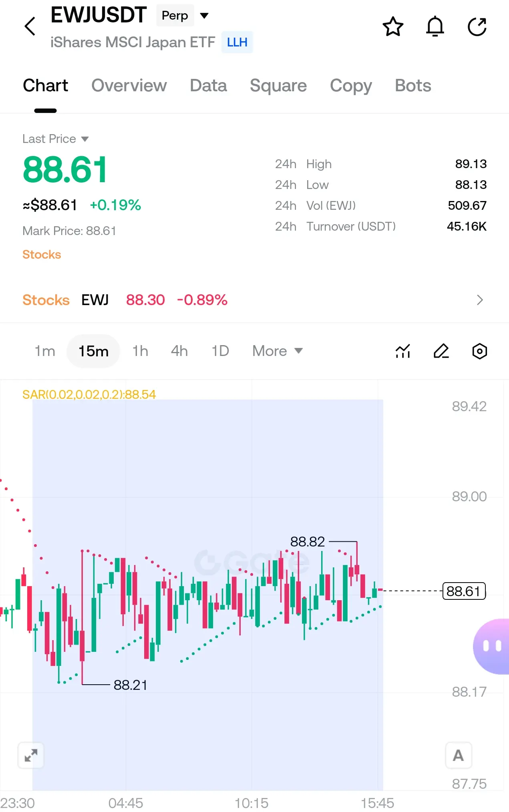
Task: Select the 4h timeframe
Action: [179, 351]
